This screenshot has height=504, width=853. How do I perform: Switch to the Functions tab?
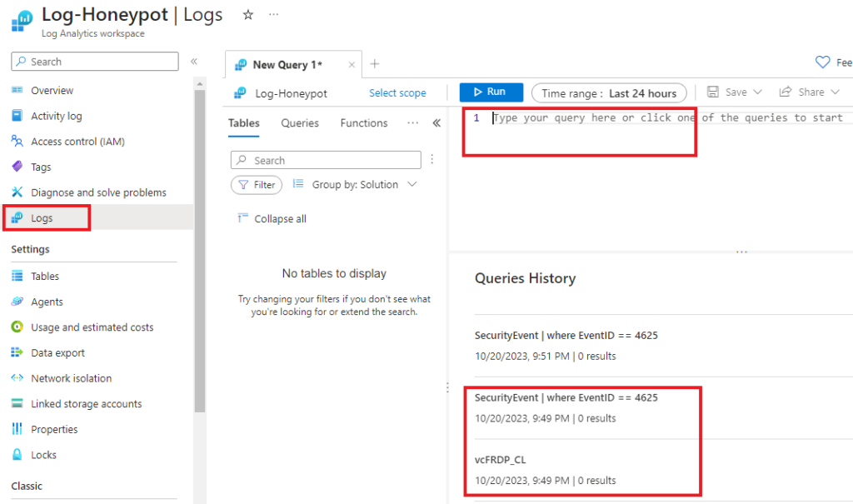tap(364, 123)
